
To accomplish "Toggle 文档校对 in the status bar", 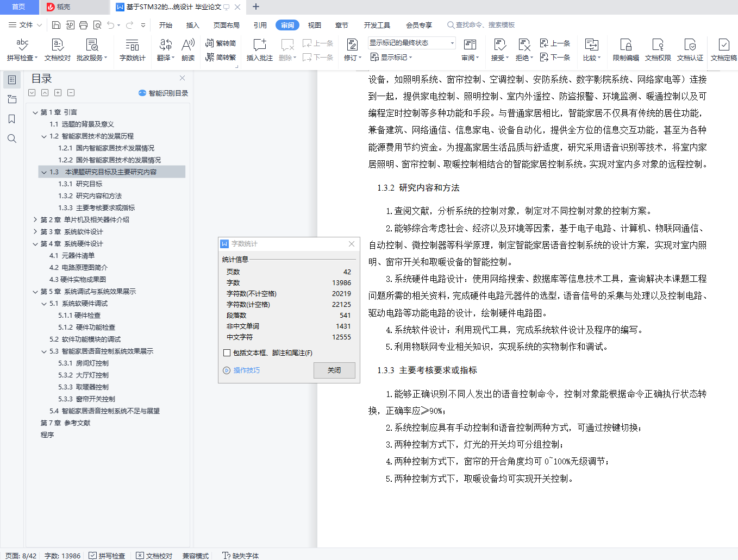I will tap(154, 556).
